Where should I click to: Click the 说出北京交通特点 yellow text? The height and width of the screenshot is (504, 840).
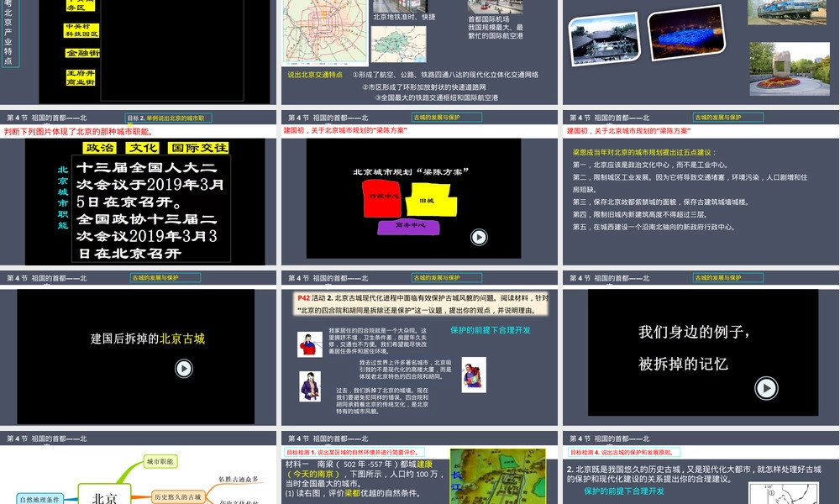tap(315, 75)
